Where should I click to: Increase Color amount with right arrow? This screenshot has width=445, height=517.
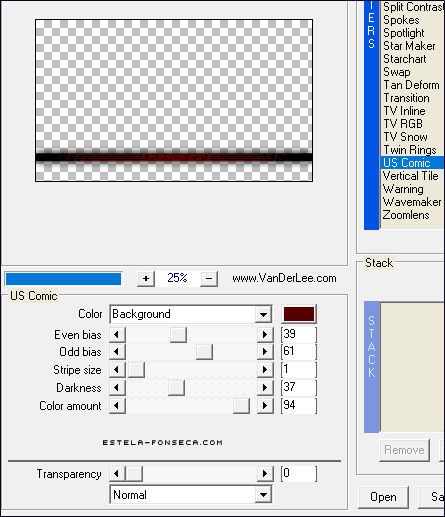265,406
